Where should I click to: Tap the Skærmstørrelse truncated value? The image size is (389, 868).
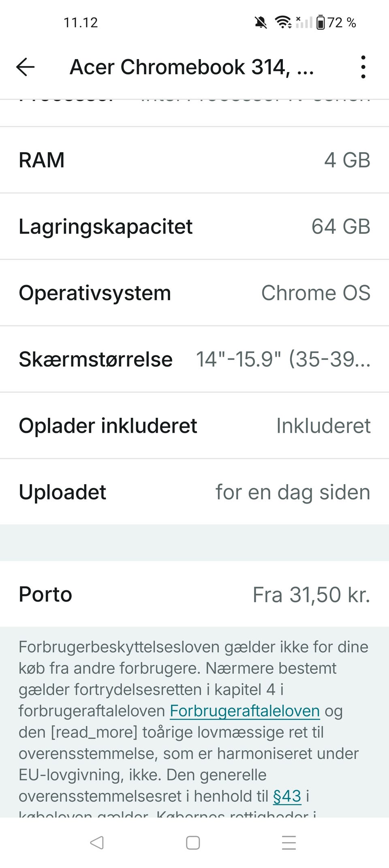(283, 359)
